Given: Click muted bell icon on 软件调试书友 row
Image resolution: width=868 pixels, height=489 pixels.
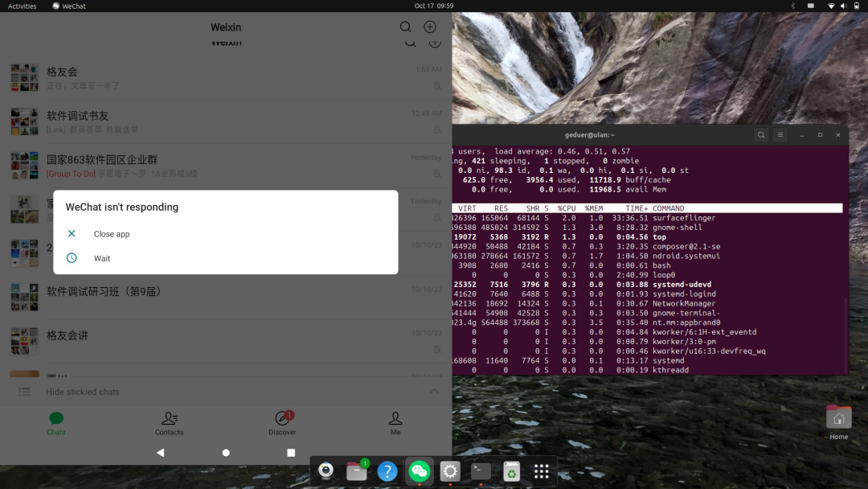Looking at the screenshot, I should pyautogui.click(x=437, y=129).
